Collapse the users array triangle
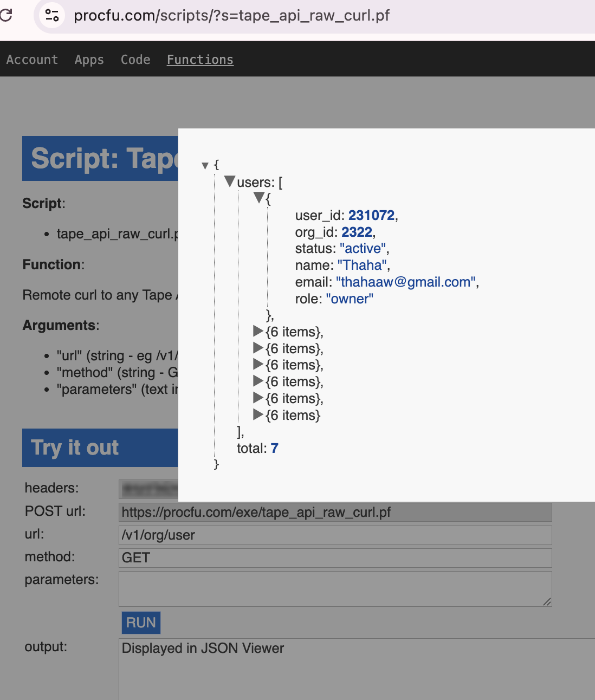Screen dimensions: 595x700 [x=230, y=182]
